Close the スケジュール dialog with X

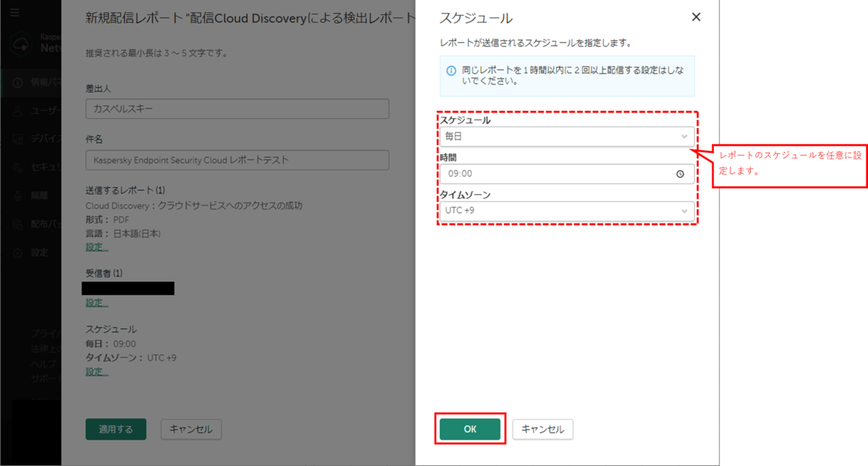pos(696,17)
